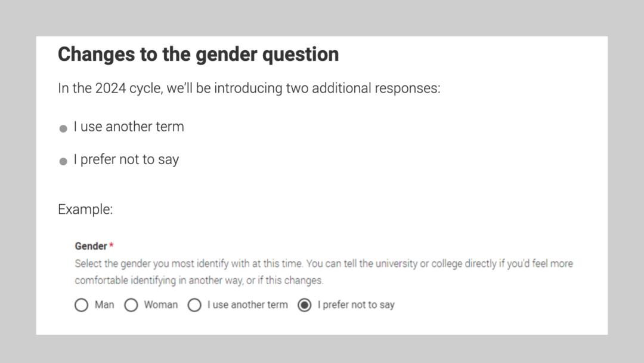644x363 pixels.
Task: Click the 'Changes to the gender question' heading
Action: click(x=198, y=54)
